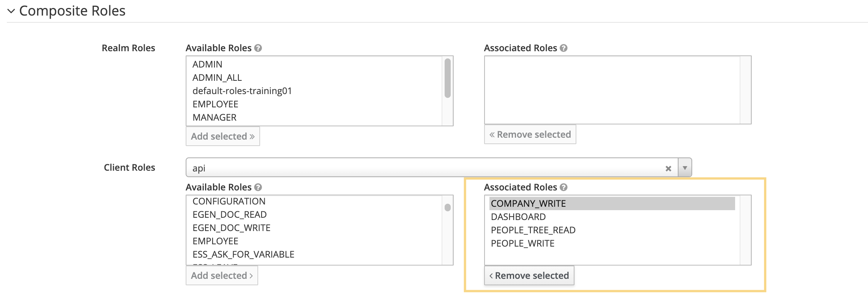
Task: Click help icon beside Realm Associated Roles
Action: coord(564,48)
